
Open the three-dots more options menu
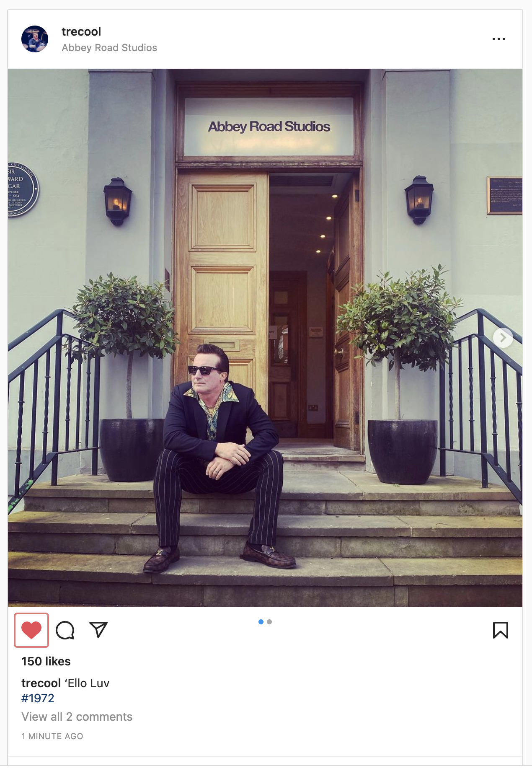498,39
